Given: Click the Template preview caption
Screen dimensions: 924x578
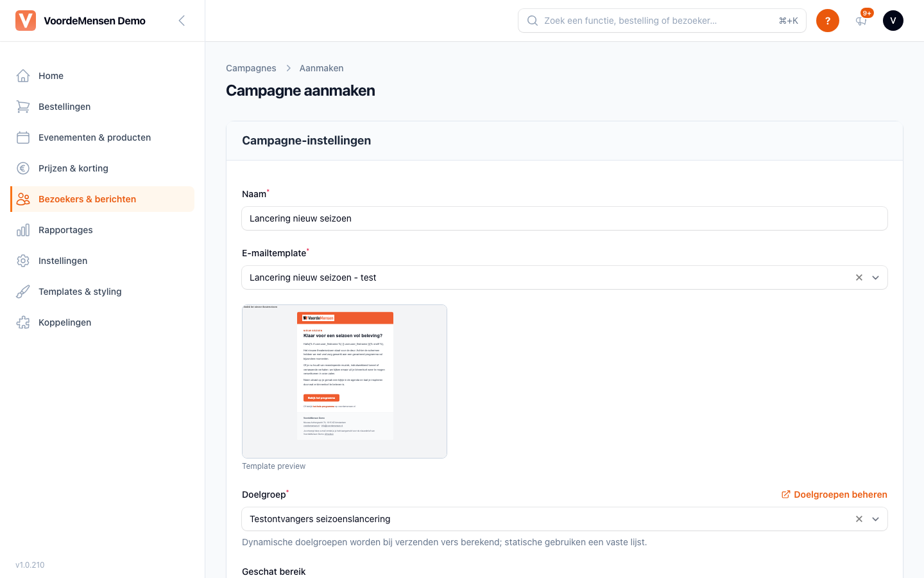Looking at the screenshot, I should tap(274, 466).
